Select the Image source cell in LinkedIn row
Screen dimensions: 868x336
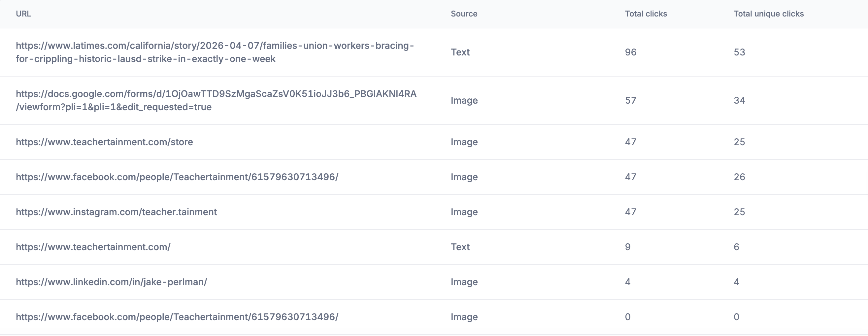[x=464, y=282]
